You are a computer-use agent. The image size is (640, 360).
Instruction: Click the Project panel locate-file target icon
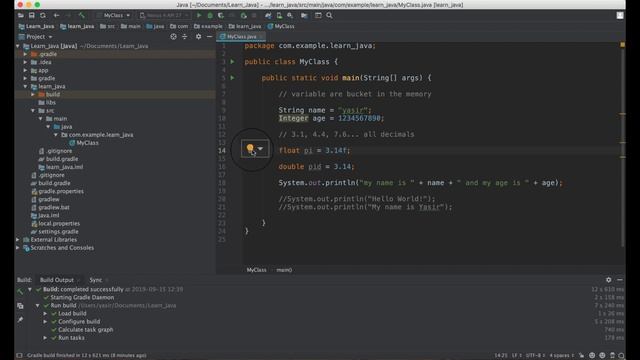pos(173,37)
